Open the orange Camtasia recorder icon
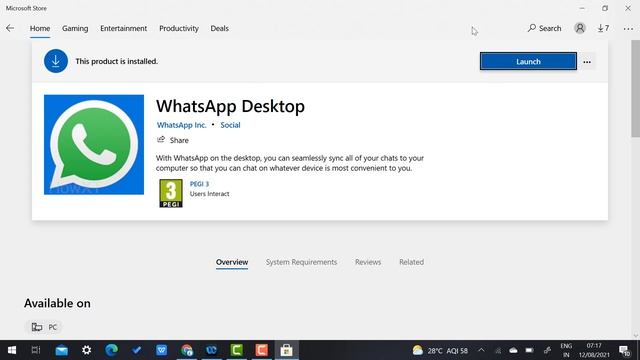Viewport: 640px width, 360px height. (x=262, y=350)
